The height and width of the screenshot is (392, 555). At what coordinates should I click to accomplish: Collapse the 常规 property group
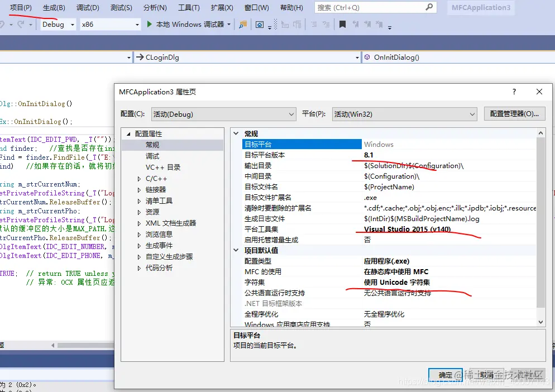pyautogui.click(x=236, y=133)
